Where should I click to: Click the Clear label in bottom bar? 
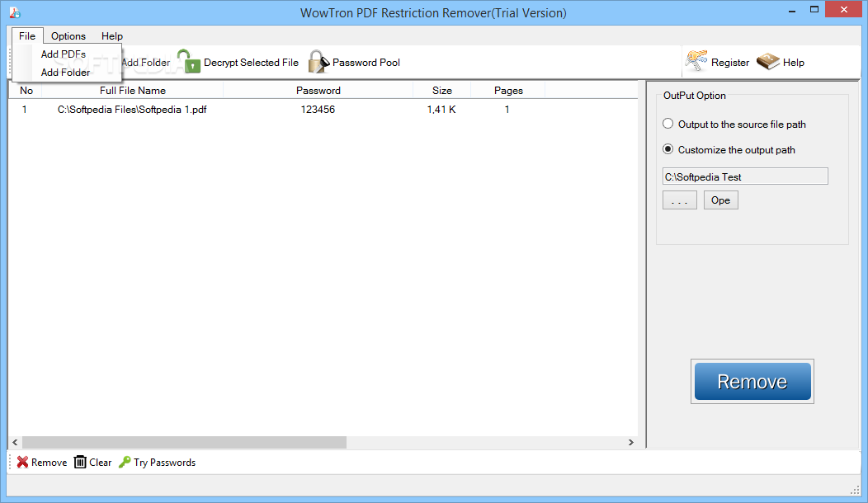pos(100,463)
